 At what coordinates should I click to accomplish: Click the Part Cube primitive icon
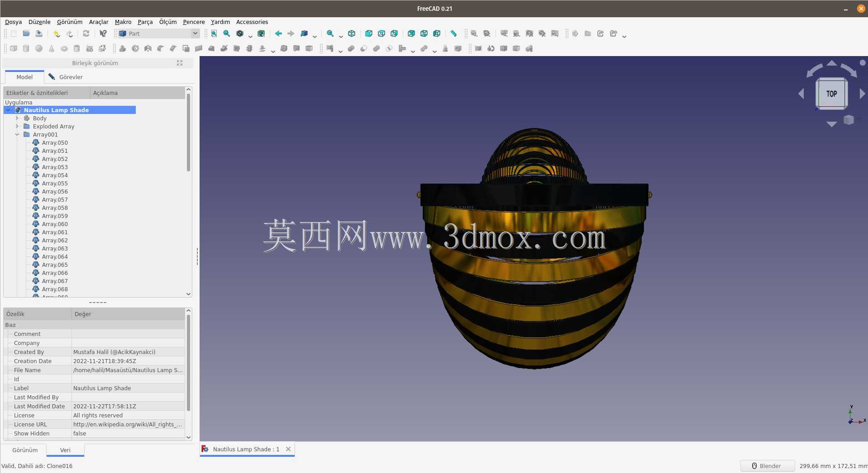(14, 48)
